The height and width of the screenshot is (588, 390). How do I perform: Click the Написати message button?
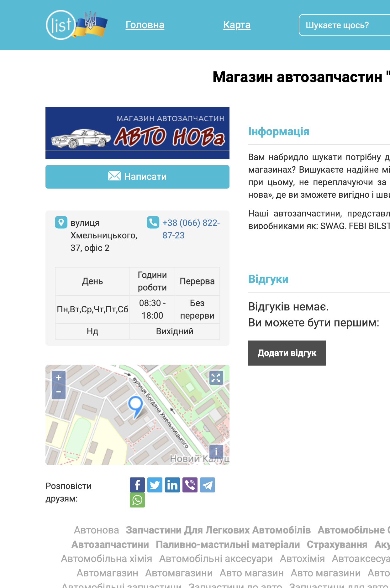point(137,177)
